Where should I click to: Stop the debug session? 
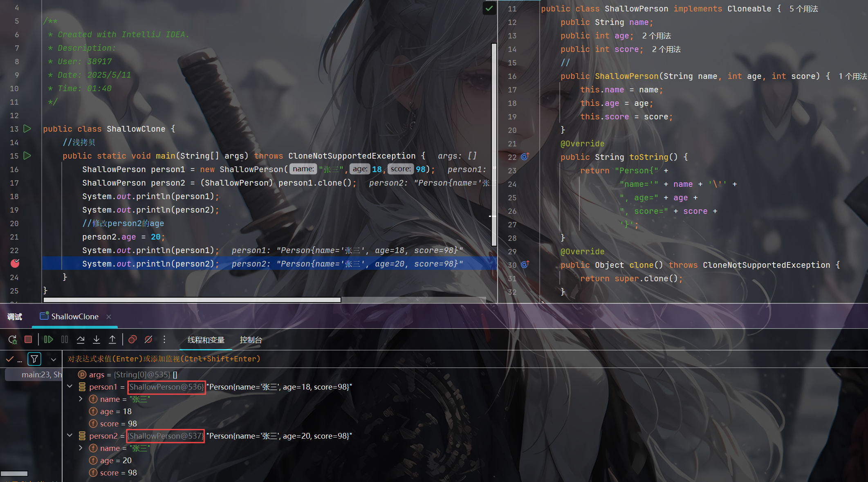(x=28, y=339)
